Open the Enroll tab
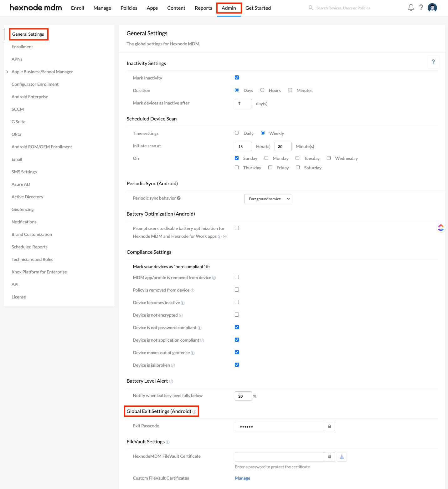Screen dimensions: 448x489 (78, 8)
